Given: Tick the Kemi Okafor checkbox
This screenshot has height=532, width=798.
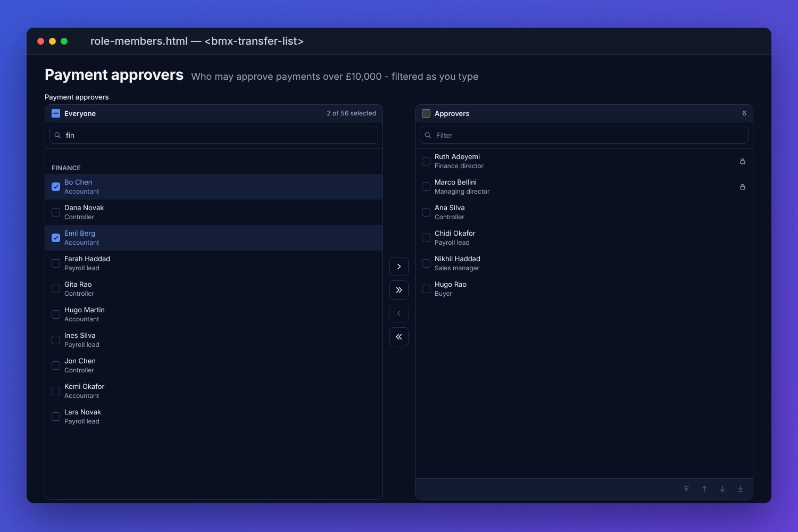Looking at the screenshot, I should pos(56,391).
